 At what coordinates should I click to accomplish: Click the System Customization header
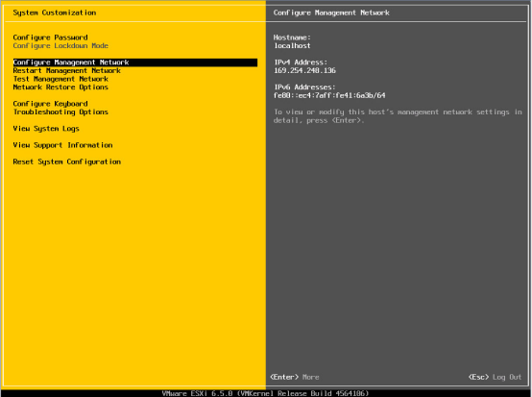tap(55, 12)
